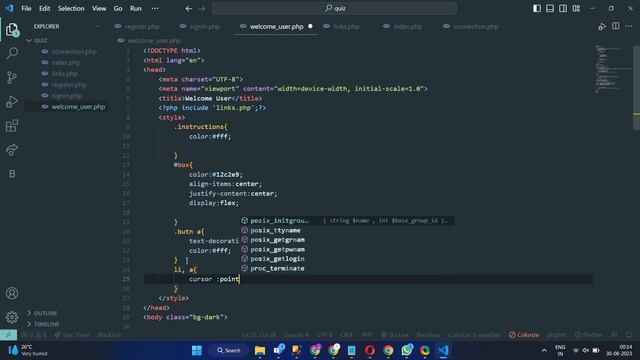Open notifications bell in status bar

tap(629, 335)
